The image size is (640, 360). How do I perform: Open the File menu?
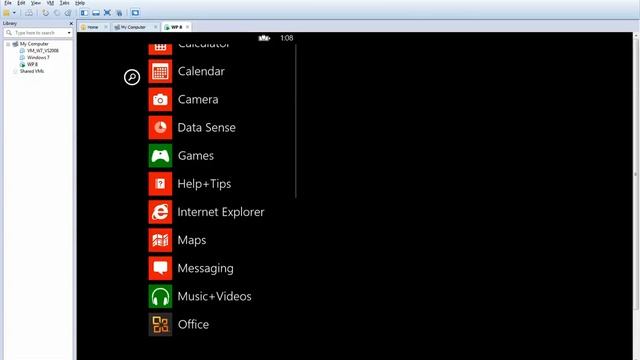[x=8, y=3]
